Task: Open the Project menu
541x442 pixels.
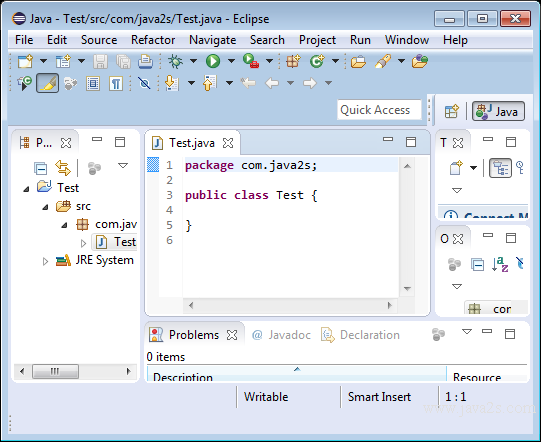Action: (x=317, y=40)
